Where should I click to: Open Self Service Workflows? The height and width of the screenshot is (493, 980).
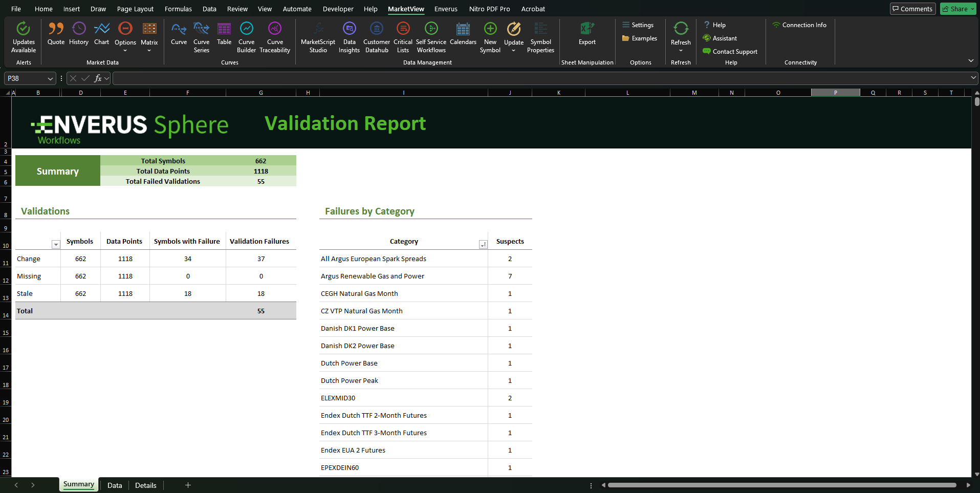click(431, 37)
